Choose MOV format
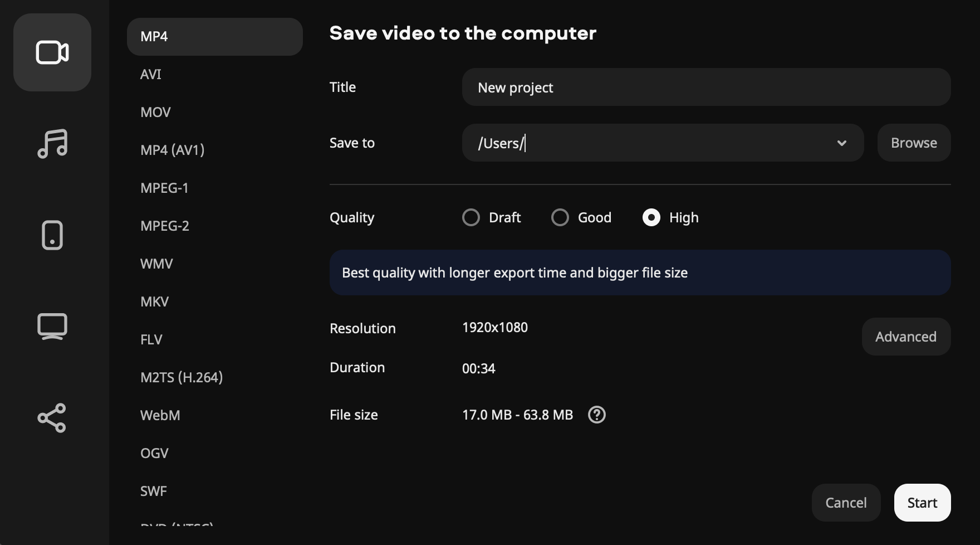Viewport: 980px width, 545px height. point(215,113)
